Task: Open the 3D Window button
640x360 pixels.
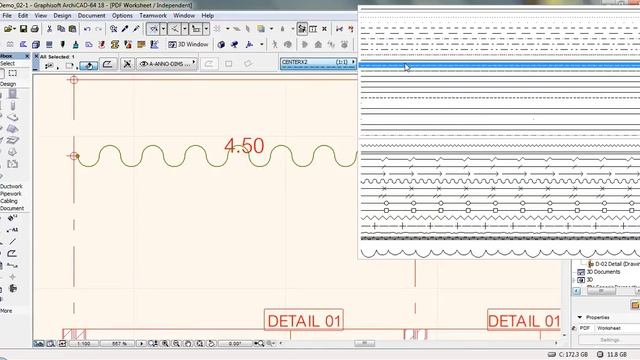Action: pos(188,44)
